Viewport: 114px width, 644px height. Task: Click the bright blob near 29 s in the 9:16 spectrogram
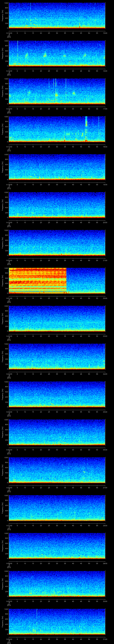click(x=56, y=95)
